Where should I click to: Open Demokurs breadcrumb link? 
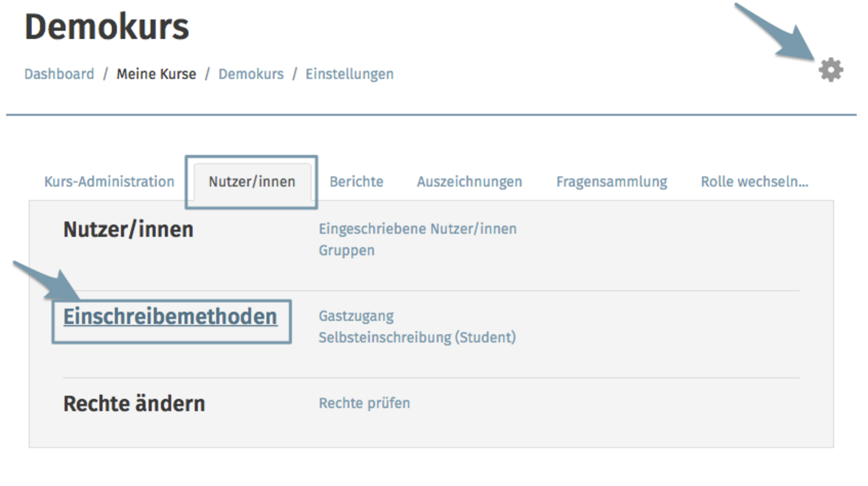click(x=251, y=74)
